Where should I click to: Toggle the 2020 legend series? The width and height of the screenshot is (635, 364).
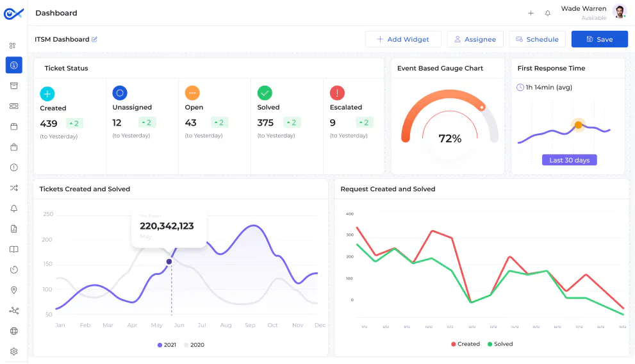(x=194, y=345)
